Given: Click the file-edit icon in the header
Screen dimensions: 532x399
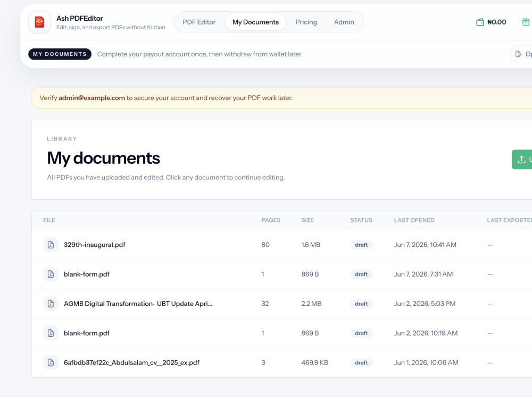Looking at the screenshot, I should click(x=518, y=54).
